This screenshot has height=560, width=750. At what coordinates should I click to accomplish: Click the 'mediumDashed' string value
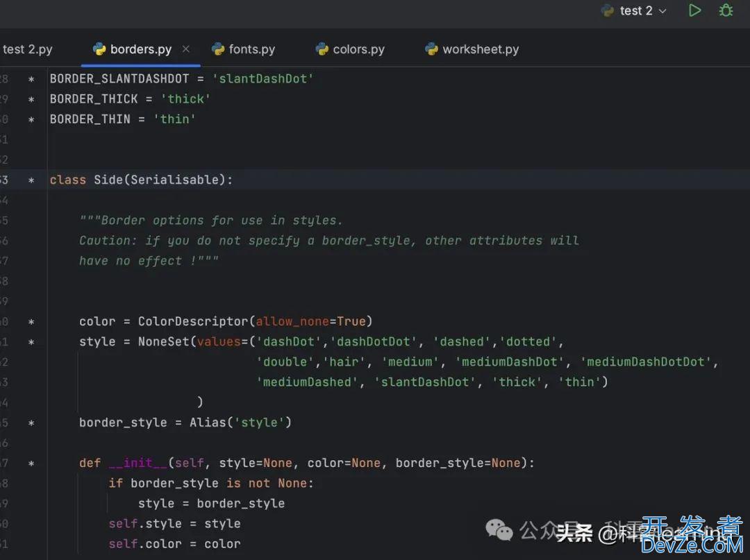click(307, 382)
